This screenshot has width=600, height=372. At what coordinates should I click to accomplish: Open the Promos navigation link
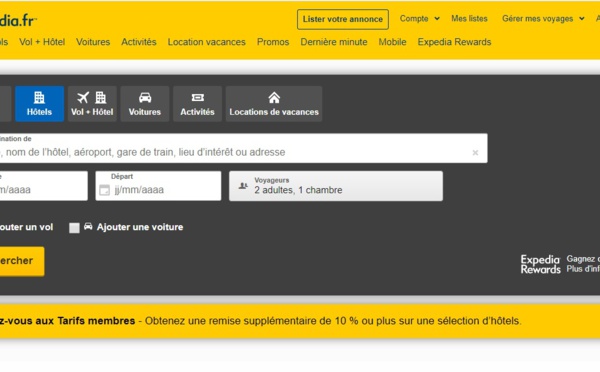[x=273, y=42]
